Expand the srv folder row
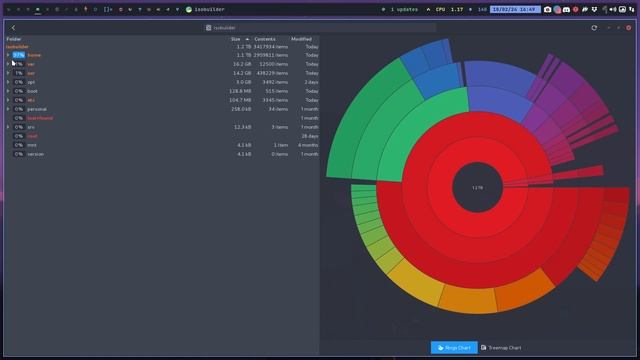Image resolution: width=640 pixels, height=360 pixels. click(x=8, y=127)
